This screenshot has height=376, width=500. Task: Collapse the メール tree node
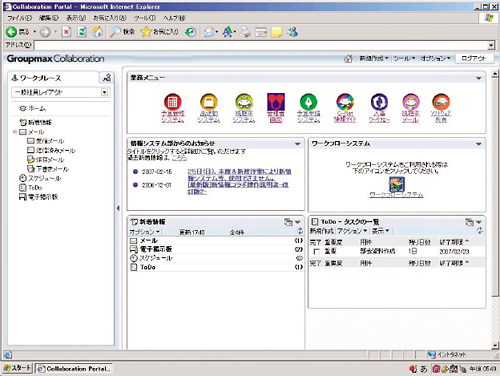15,132
